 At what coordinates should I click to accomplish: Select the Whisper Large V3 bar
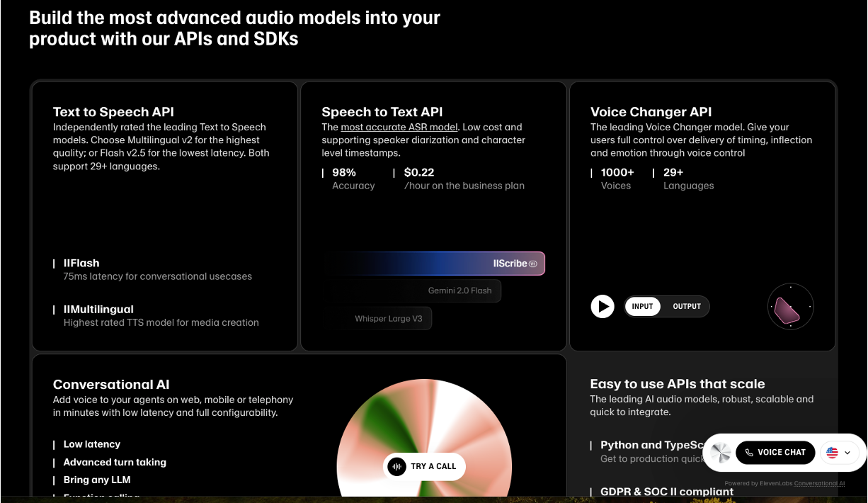click(389, 319)
